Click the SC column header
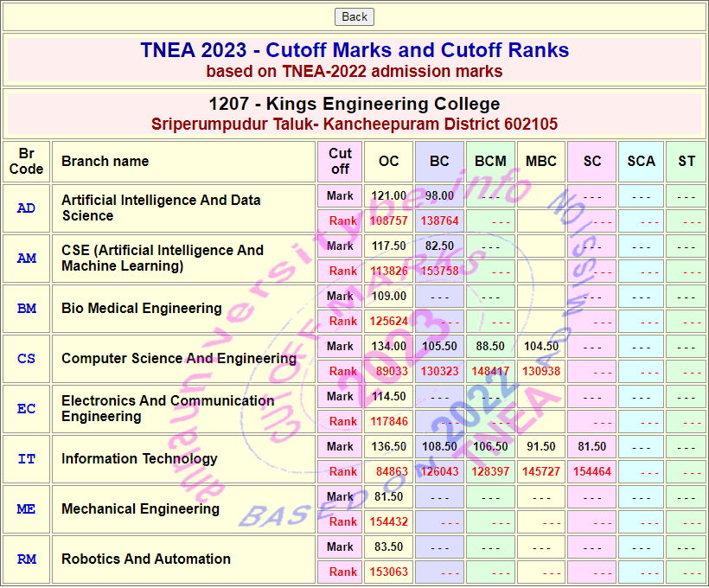 (x=592, y=162)
